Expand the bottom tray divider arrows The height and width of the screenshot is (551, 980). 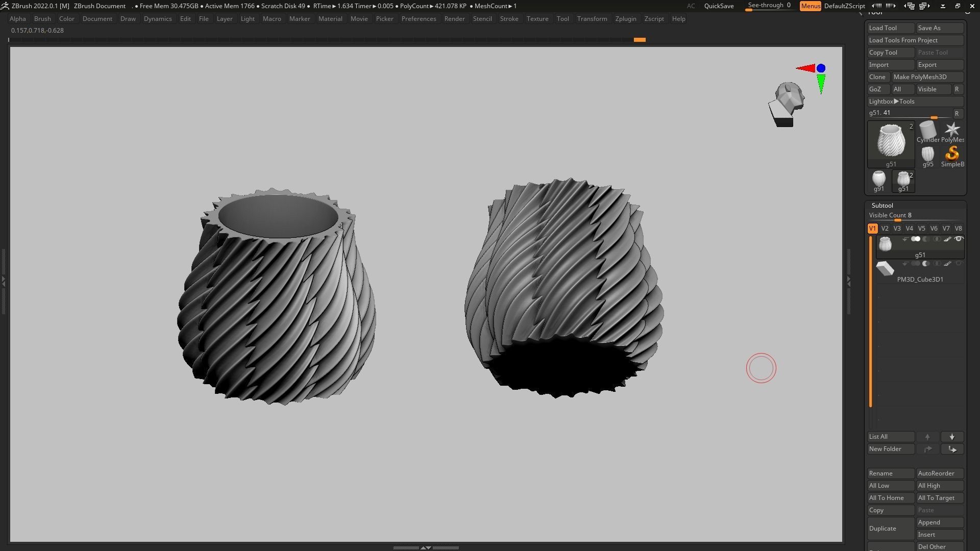click(x=426, y=547)
